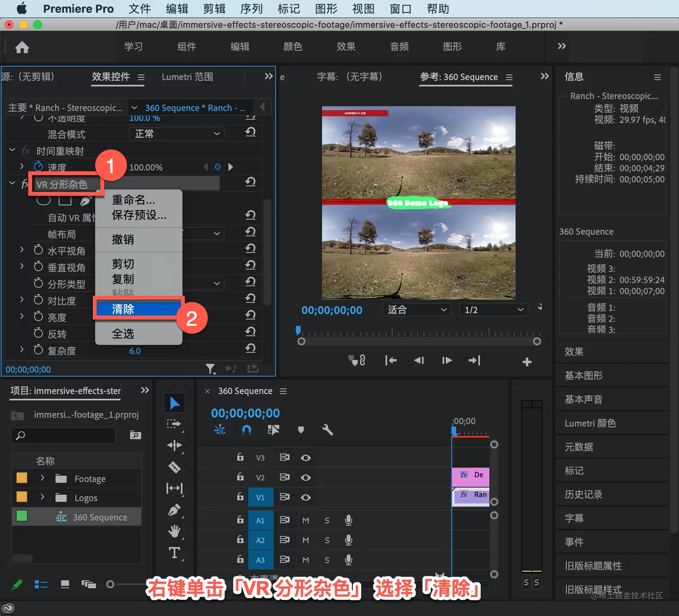Choose 保存预设... from the context menu
Viewport: 679px width, 616px height.
pyautogui.click(x=138, y=215)
